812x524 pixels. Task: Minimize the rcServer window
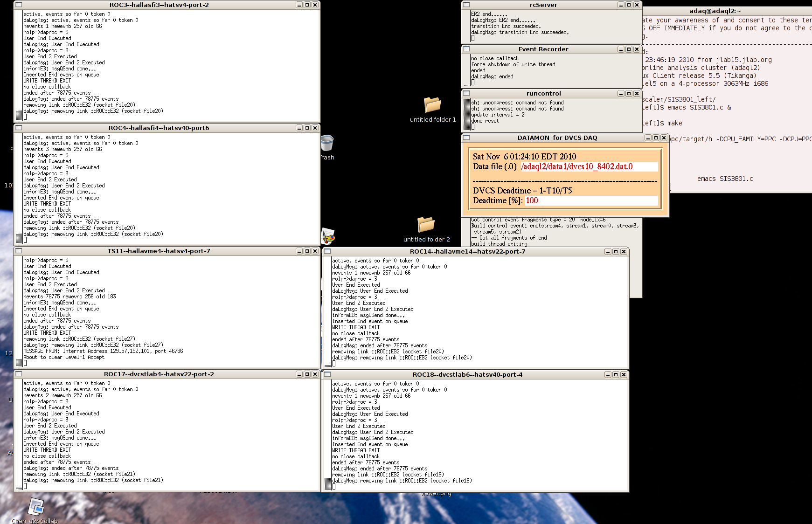621,5
